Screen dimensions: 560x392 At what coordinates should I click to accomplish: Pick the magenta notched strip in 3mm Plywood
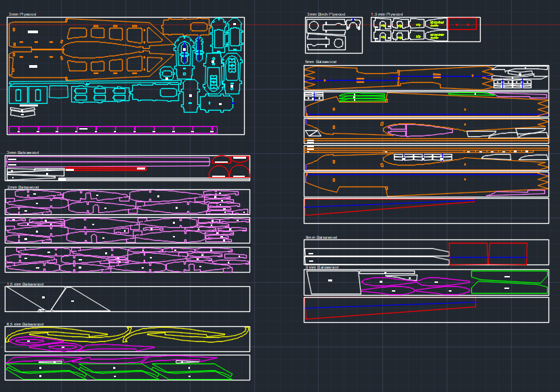pos(112,130)
